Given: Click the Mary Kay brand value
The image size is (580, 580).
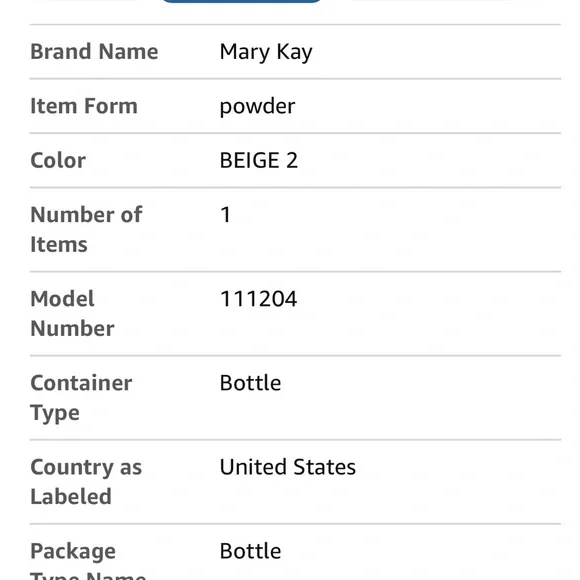Looking at the screenshot, I should tap(266, 52).
